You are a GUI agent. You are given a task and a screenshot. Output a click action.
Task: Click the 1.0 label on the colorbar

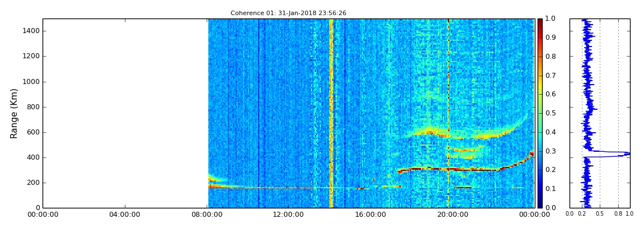pyautogui.click(x=550, y=19)
